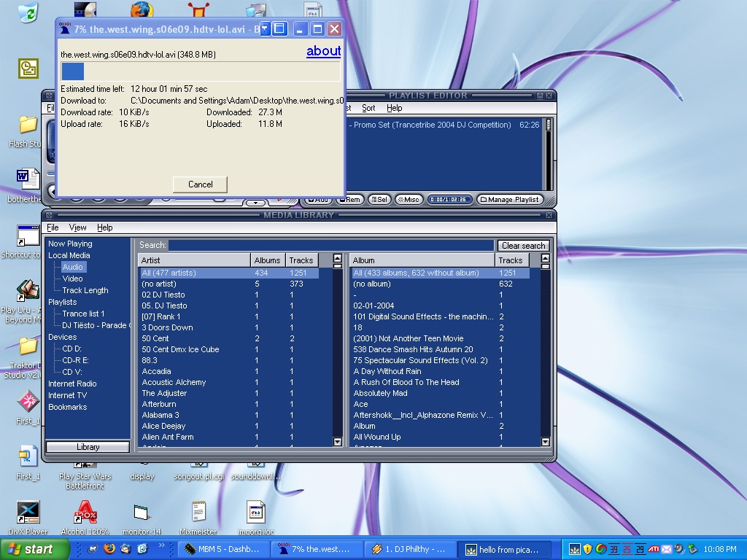Sort by the Albums count column header
747x560 pixels.
point(268,260)
